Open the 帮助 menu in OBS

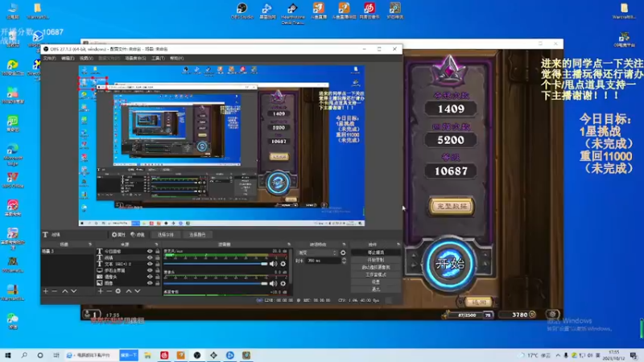(x=176, y=58)
